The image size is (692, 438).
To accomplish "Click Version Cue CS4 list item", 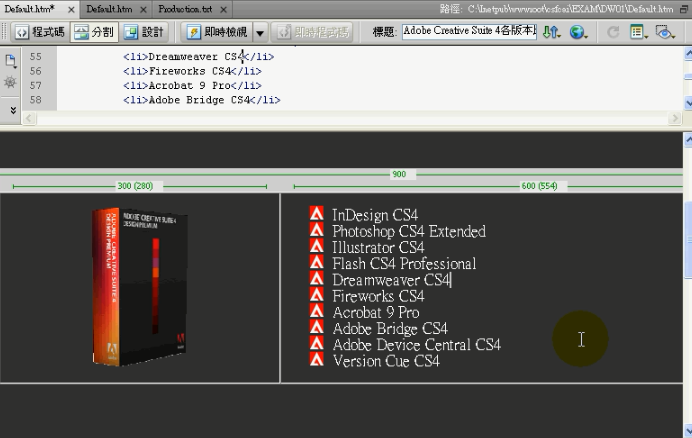I will pos(386,361).
